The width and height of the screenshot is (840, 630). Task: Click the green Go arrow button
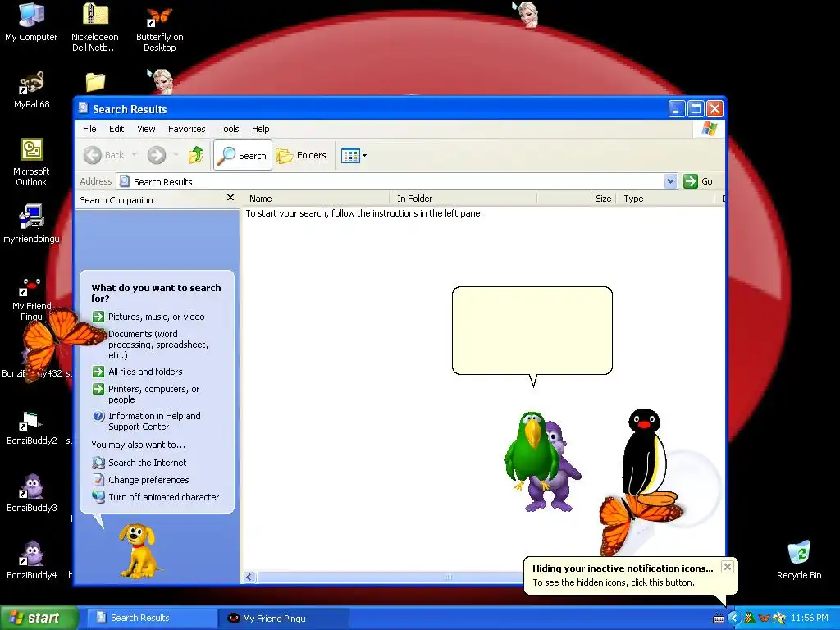[691, 181]
